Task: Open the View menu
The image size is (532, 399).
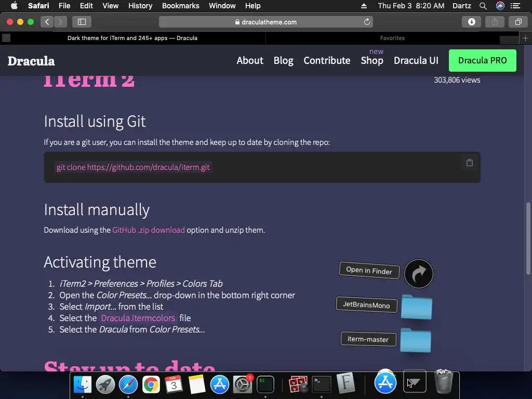Action: click(x=111, y=6)
